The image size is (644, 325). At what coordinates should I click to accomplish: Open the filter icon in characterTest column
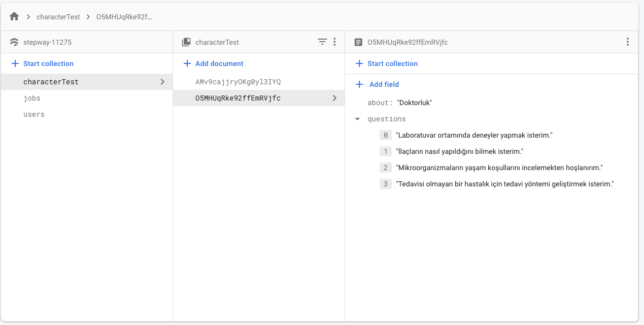tap(322, 42)
